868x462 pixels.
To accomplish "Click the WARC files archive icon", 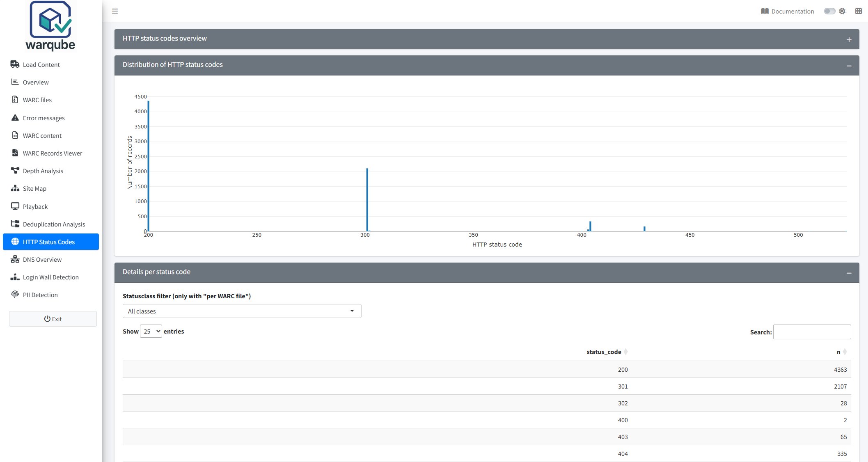I will pyautogui.click(x=15, y=100).
